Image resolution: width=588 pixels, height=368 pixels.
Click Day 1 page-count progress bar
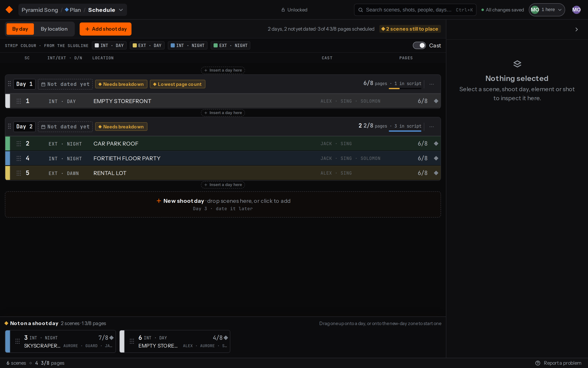(405, 89)
